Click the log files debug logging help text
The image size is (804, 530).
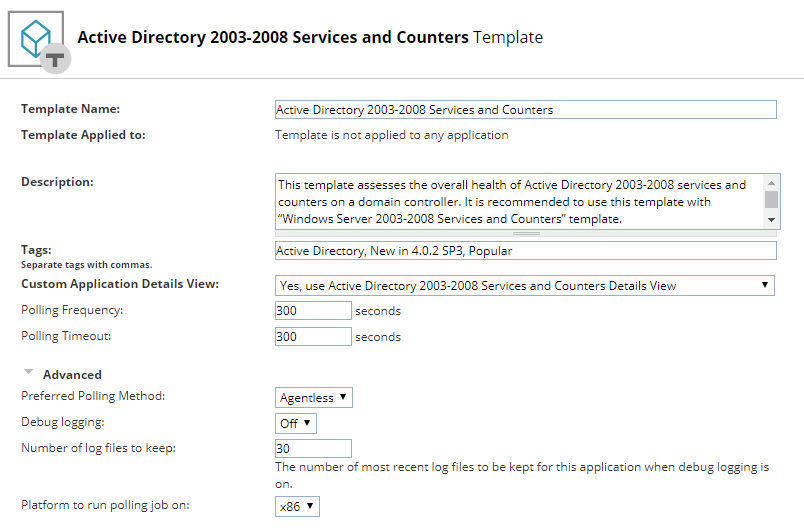[522, 475]
